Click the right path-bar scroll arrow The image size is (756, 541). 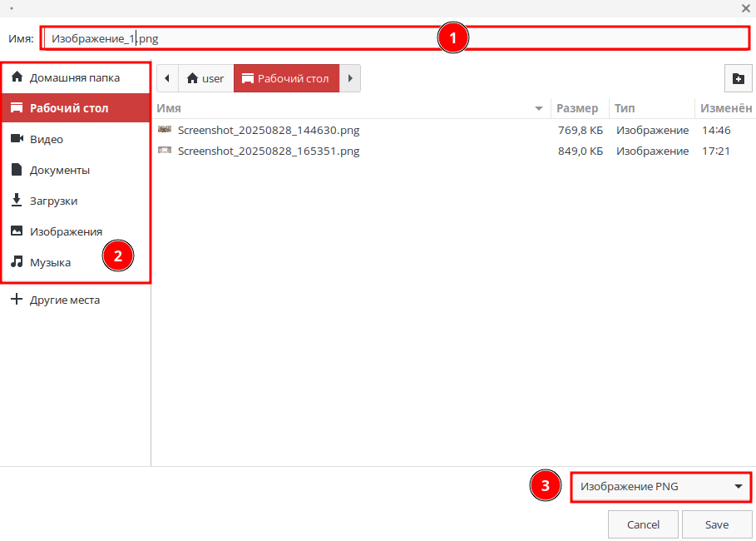tap(350, 78)
